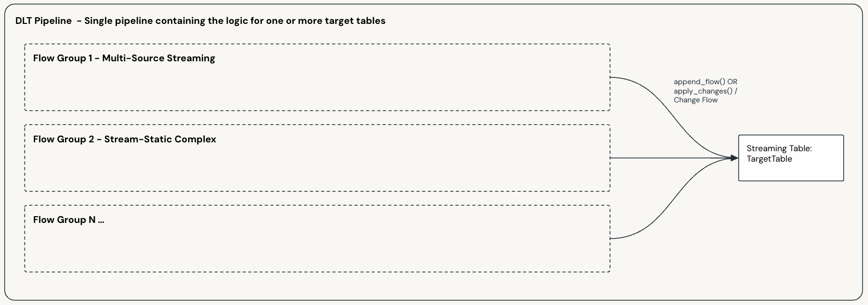
Task: Click inside the Flow Group 2 dashed box
Action: click(317, 166)
